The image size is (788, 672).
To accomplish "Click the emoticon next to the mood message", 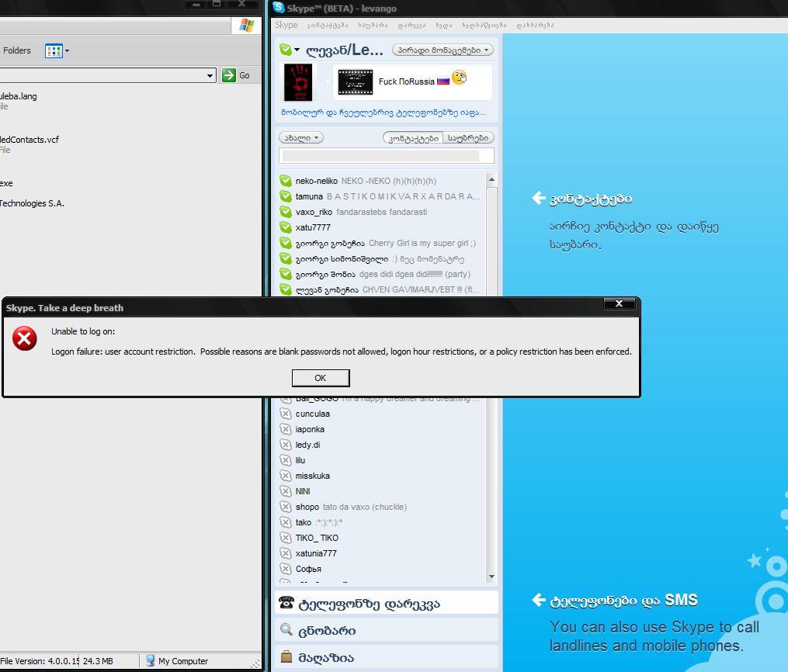I will [459, 78].
